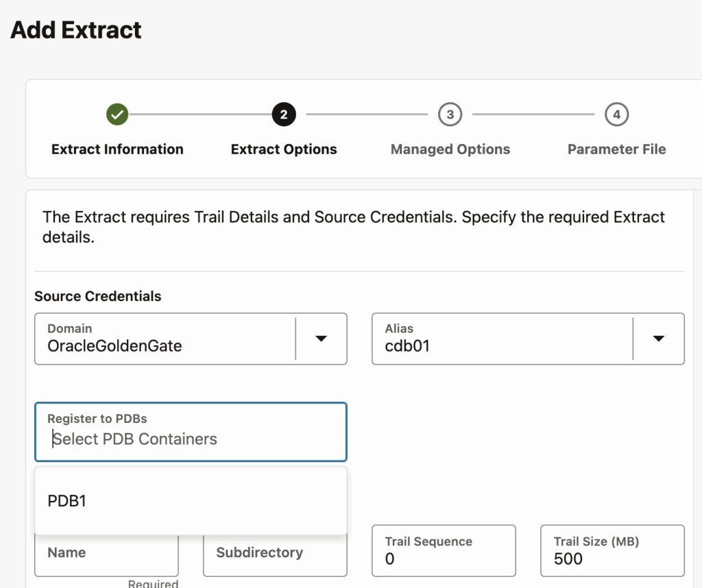
Task: Click the black step 2 circle icon
Action: tap(284, 114)
